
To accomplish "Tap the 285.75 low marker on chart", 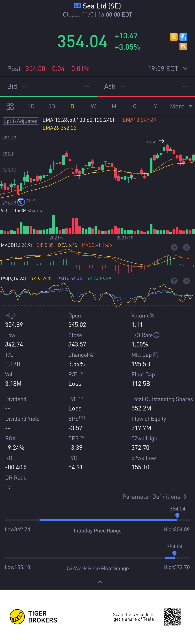I will click(x=31, y=200).
